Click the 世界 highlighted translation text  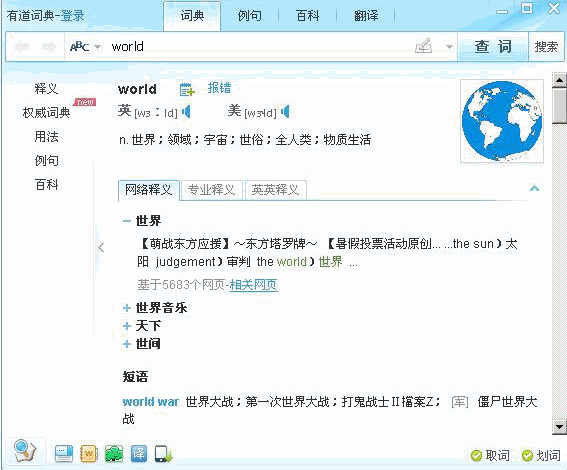click(x=330, y=261)
